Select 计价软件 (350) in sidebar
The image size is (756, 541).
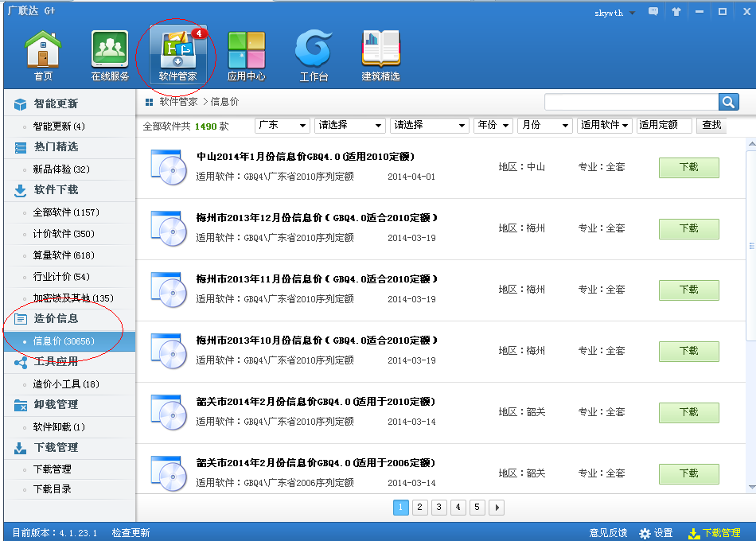64,234
